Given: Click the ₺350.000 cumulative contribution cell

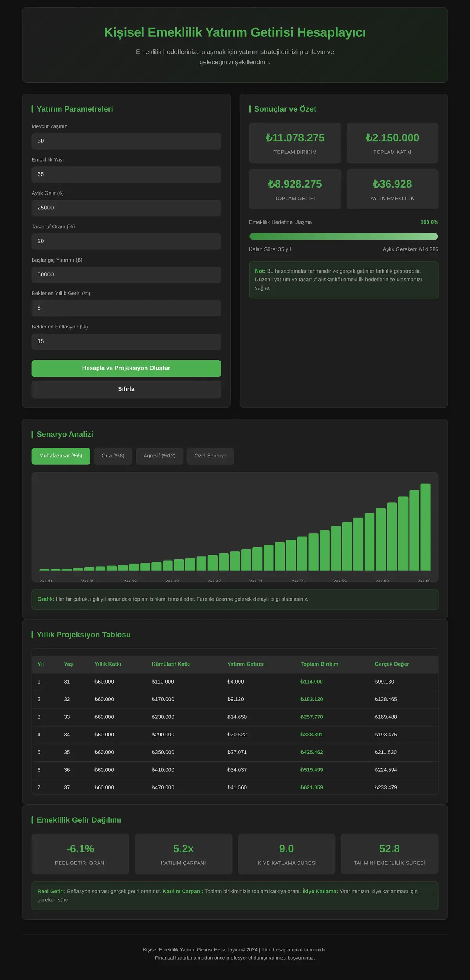Looking at the screenshot, I should tap(163, 752).
